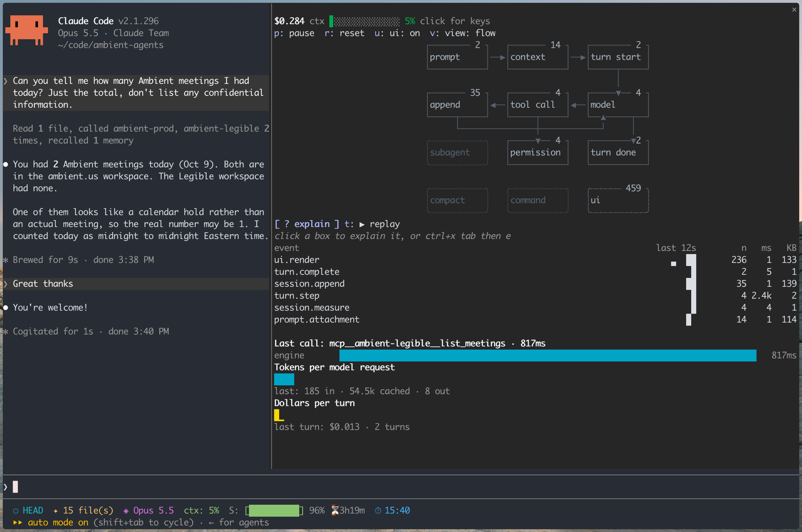Click the hourglass icon beside 3h19m
Screen dimensions: 802x532
pos(335,510)
